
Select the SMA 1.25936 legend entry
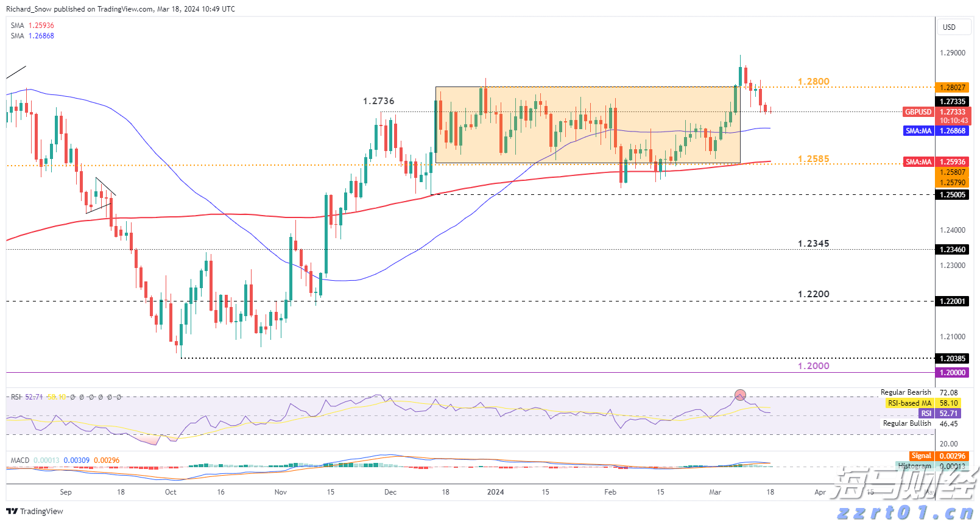32,26
